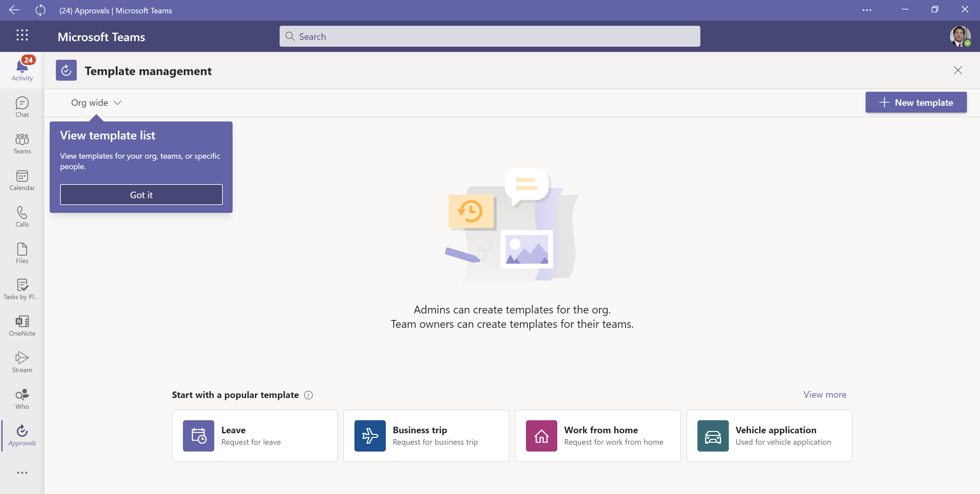Open the Files app icon
This screenshot has height=494, width=980.
[x=22, y=253]
